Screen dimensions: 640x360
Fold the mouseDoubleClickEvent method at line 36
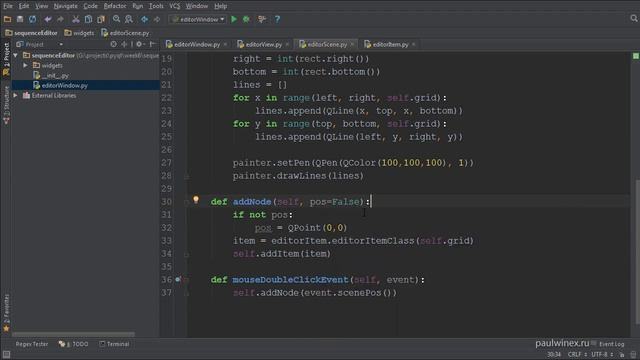(x=186, y=280)
